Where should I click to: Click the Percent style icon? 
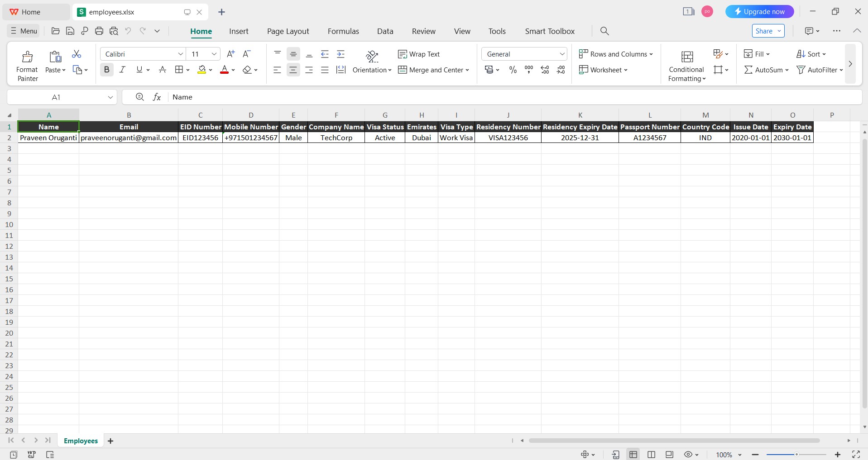[513, 70]
